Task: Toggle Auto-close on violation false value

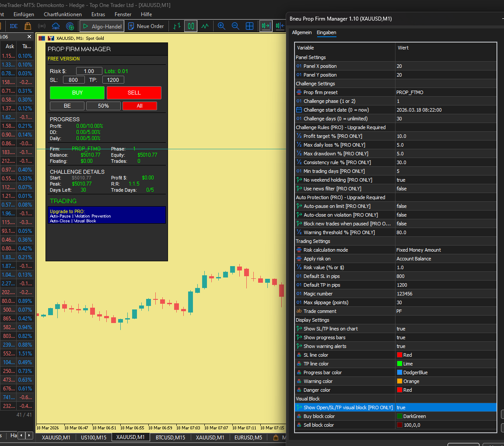Action: (x=445, y=215)
